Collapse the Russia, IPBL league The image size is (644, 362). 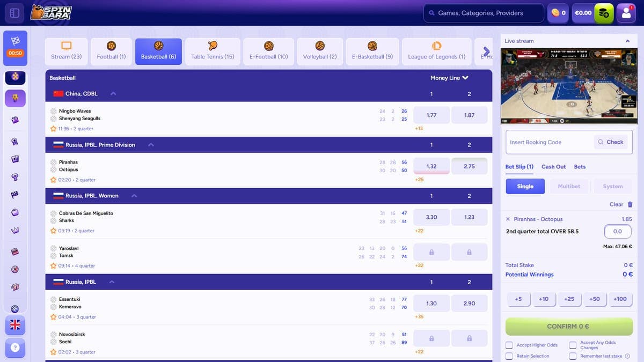[112, 282]
